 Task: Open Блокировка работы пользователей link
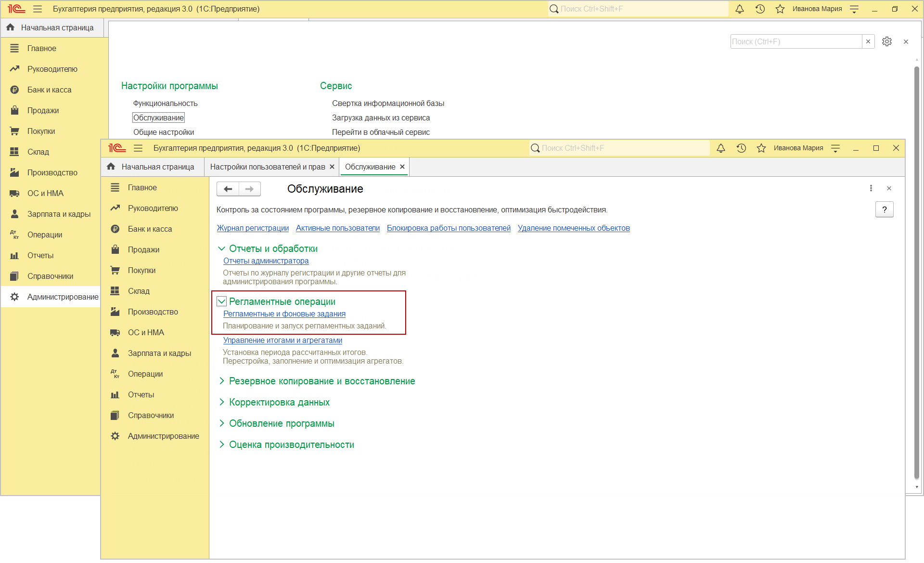[x=449, y=228]
